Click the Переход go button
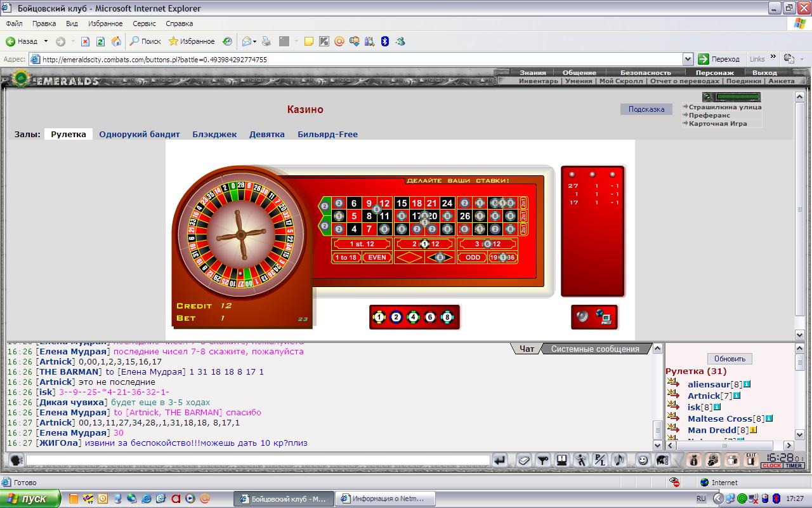This screenshot has width=812, height=508. point(719,59)
